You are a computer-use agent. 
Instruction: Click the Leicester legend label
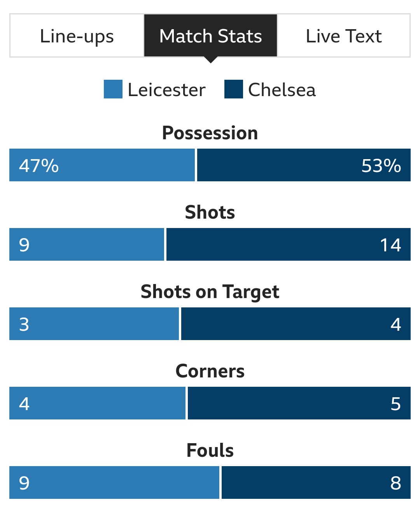(166, 90)
